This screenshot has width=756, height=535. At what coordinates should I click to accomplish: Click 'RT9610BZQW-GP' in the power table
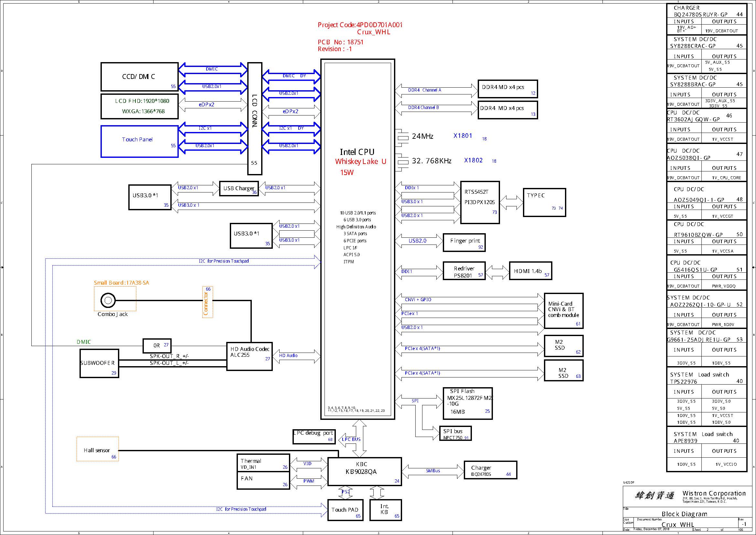click(x=698, y=235)
